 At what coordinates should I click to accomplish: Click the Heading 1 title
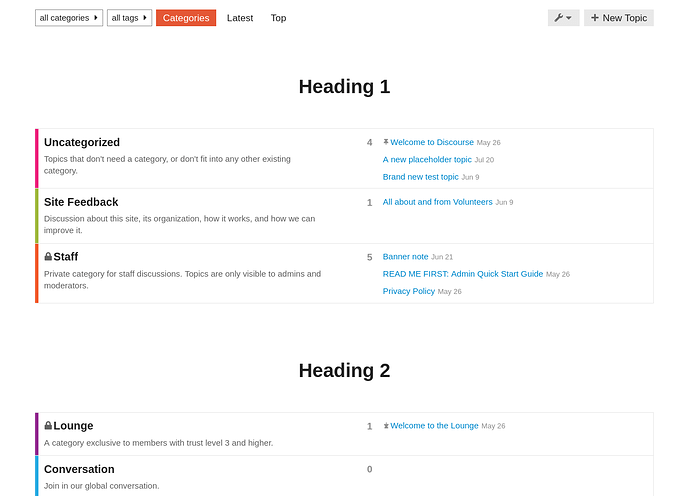point(344,86)
